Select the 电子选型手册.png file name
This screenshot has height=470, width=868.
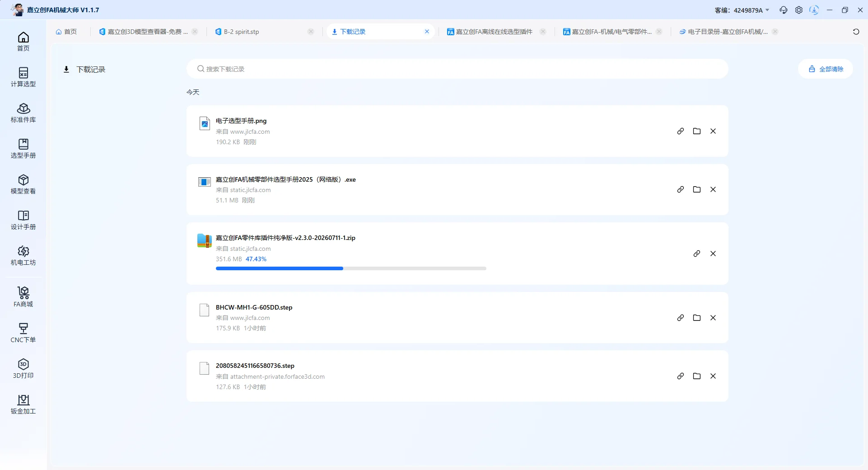241,121
